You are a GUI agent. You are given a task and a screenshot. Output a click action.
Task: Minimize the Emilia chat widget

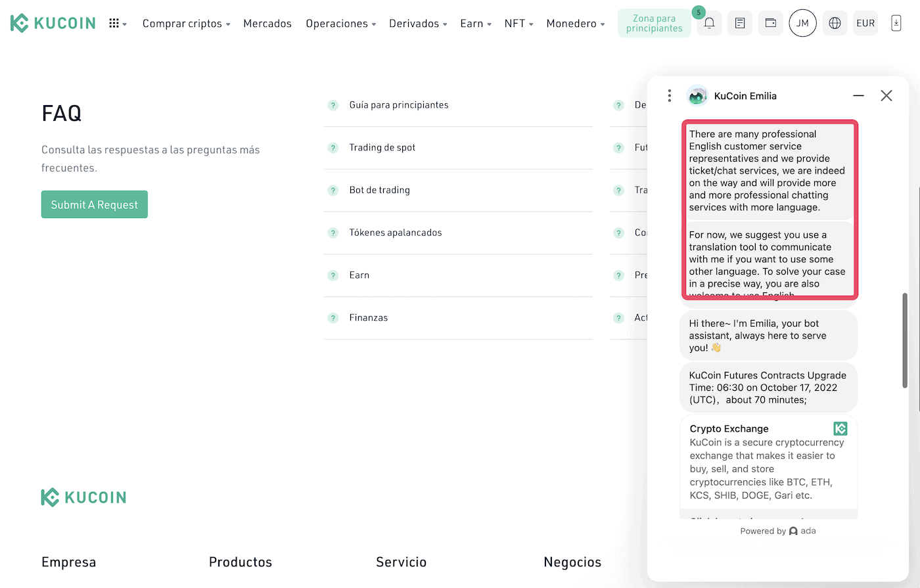click(x=858, y=96)
